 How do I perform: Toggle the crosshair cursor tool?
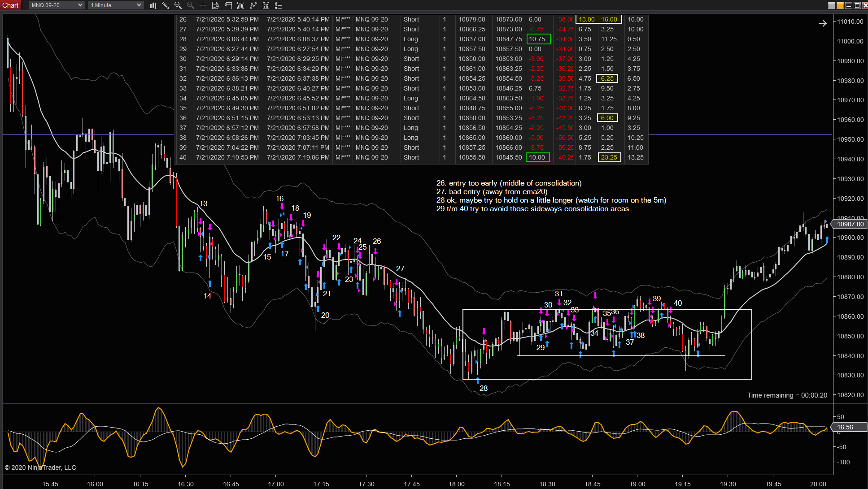pyautogui.click(x=203, y=5)
